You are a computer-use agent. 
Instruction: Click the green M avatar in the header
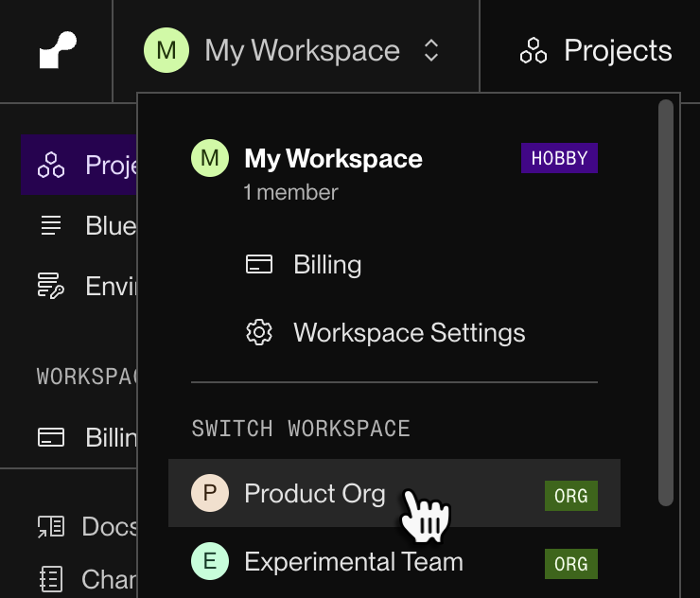click(166, 50)
